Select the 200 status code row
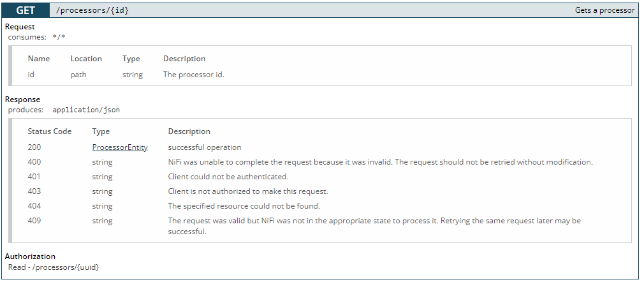 (34, 147)
